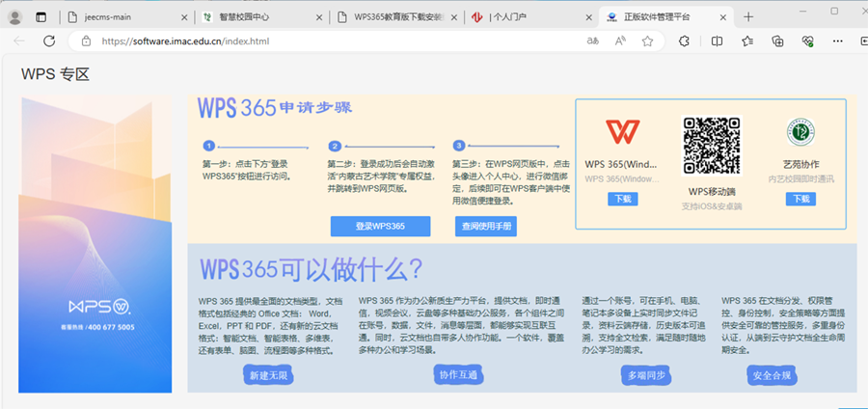Click the WPS mobile QR code
This screenshot has height=409, width=868.
[x=712, y=146]
